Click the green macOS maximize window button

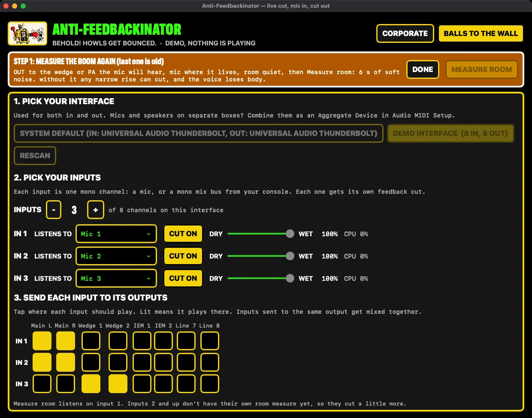pyautogui.click(x=23, y=6)
